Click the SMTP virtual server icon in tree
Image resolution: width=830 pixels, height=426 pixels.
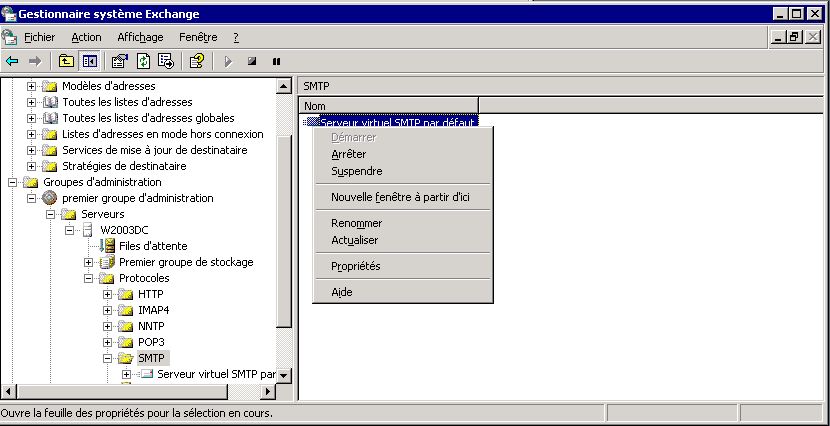[147, 374]
